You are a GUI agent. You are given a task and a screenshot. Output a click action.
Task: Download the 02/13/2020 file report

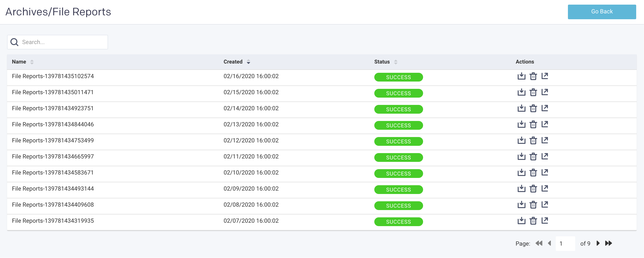coord(521,124)
